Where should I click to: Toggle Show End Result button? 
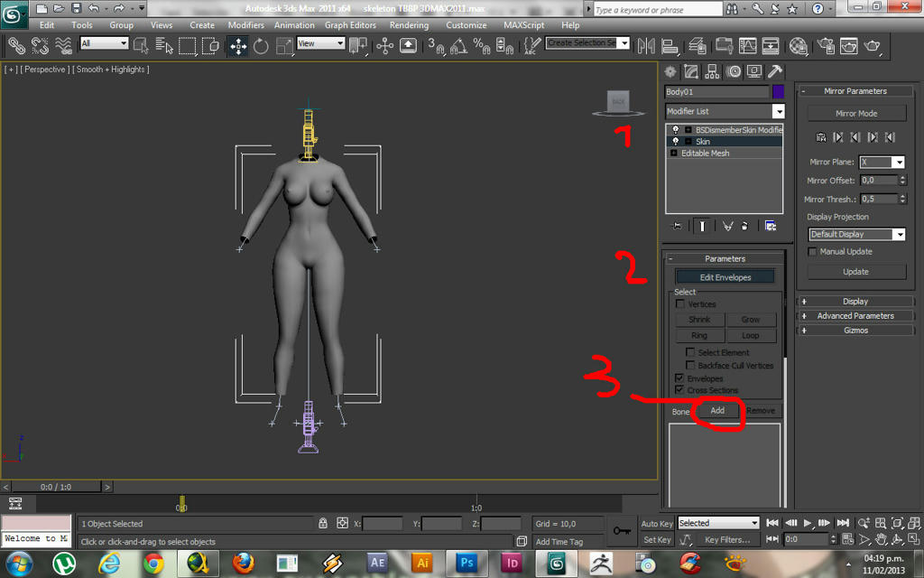(702, 226)
